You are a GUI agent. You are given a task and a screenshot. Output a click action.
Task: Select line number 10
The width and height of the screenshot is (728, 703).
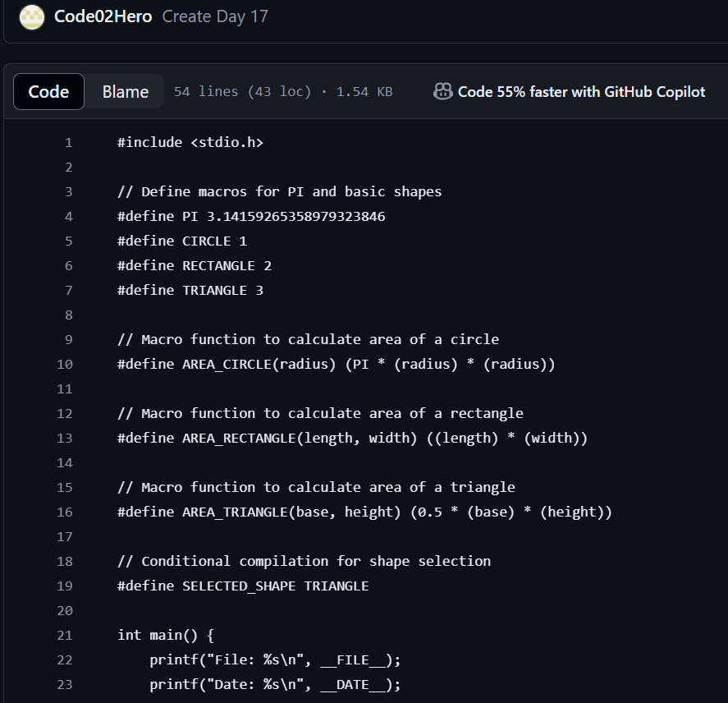(x=65, y=364)
